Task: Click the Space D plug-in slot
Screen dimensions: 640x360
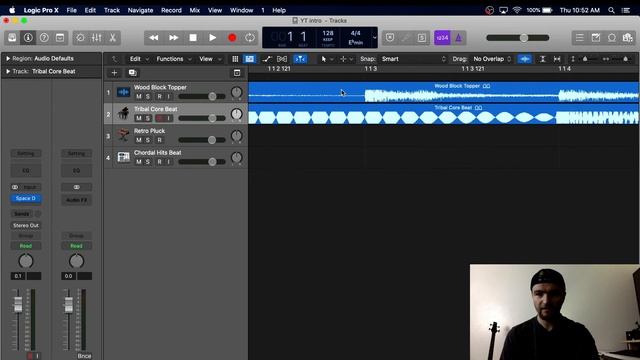Action: tap(26, 198)
